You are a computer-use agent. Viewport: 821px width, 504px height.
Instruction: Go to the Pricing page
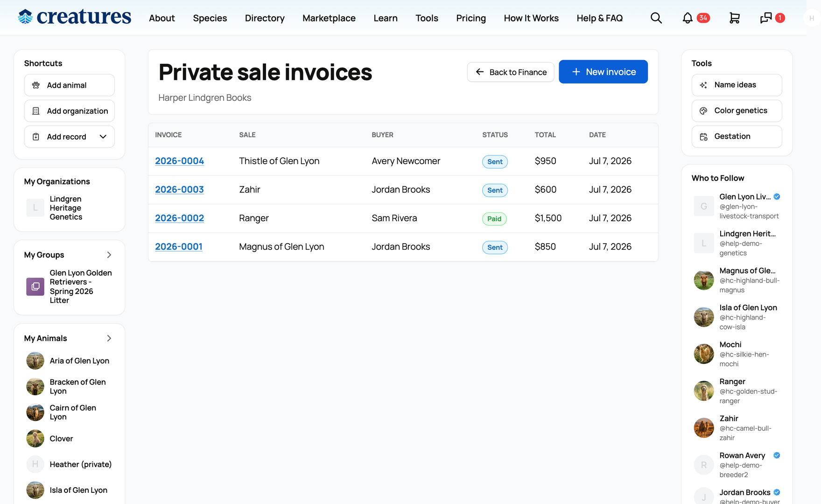point(471,18)
